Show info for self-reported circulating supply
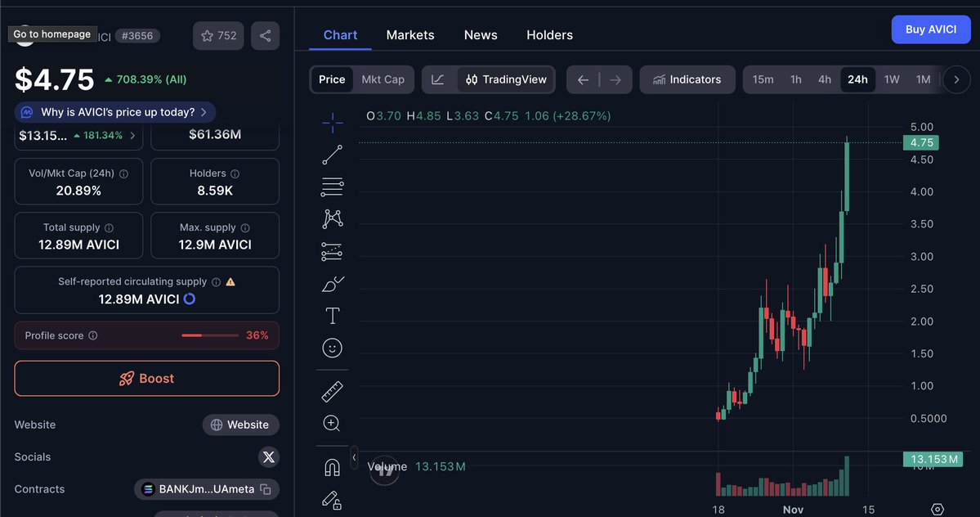The image size is (980, 517). (x=216, y=282)
